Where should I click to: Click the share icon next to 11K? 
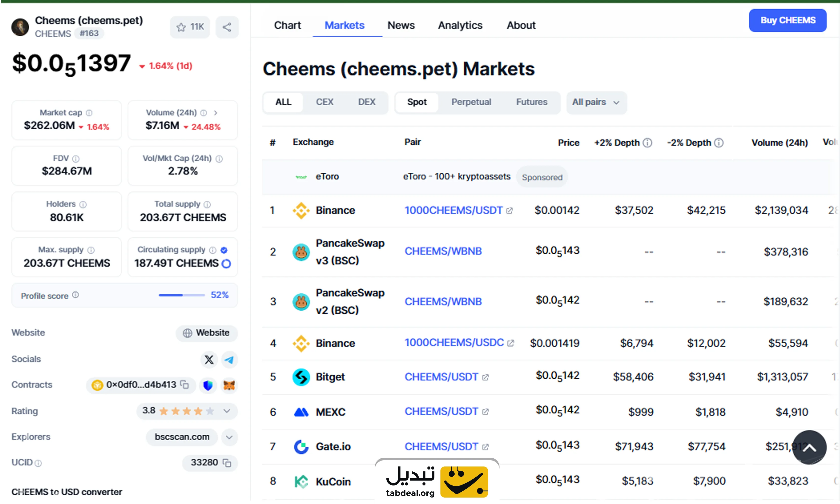click(x=227, y=27)
